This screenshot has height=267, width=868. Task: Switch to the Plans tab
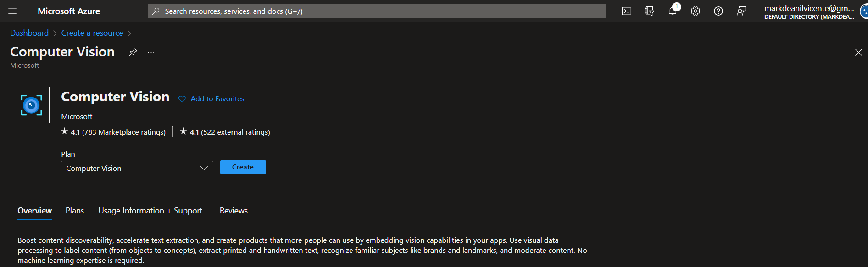click(x=74, y=211)
